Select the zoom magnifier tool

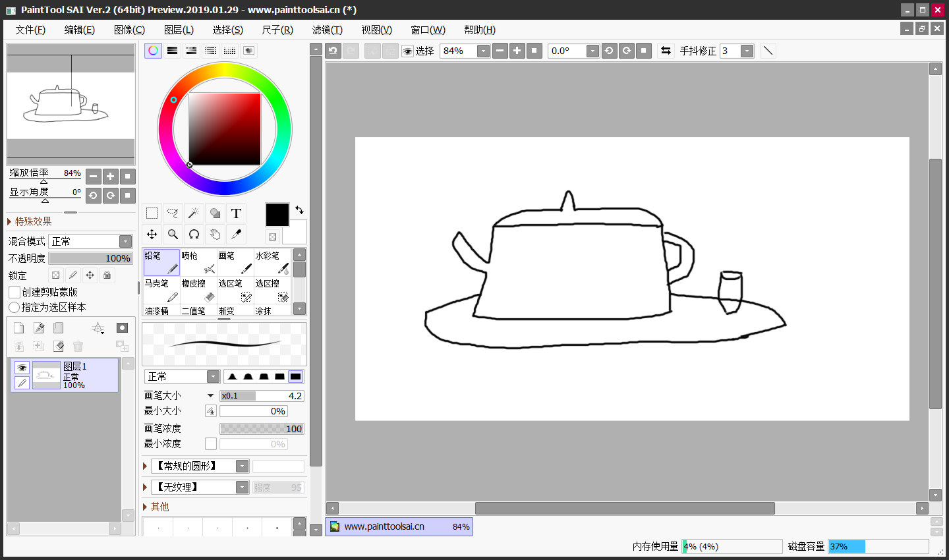pos(173,234)
